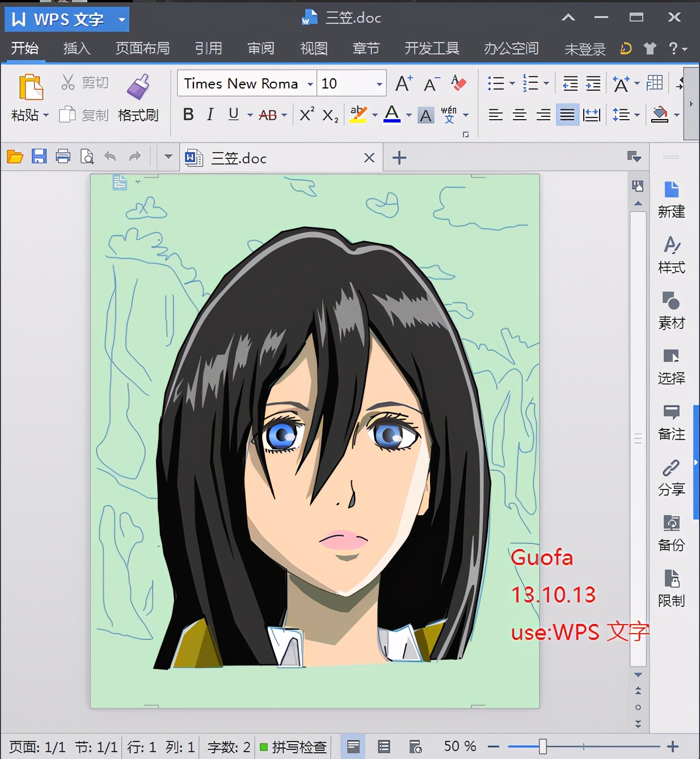Toggle Italic formatting
Viewport: 700px width, 759px height.
tap(210, 115)
